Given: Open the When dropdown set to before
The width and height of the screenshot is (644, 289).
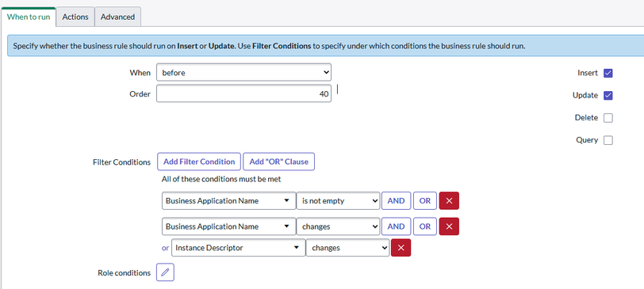Looking at the screenshot, I should (243, 73).
